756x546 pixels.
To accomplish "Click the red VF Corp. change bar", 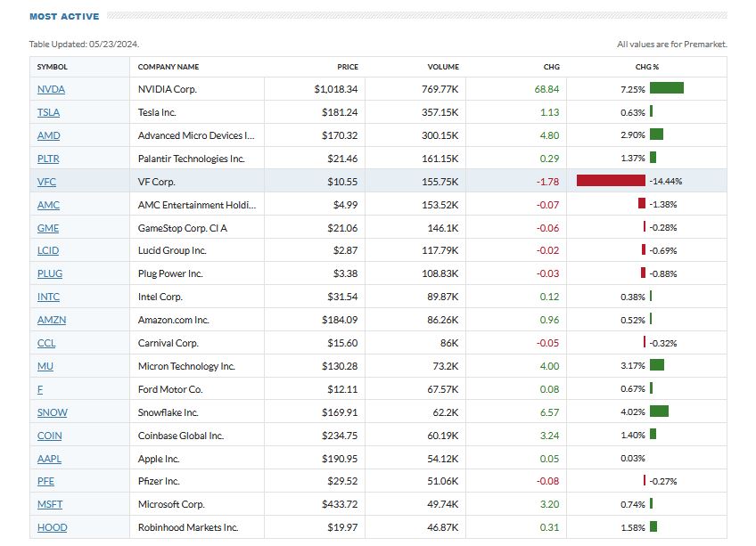I will (x=611, y=181).
